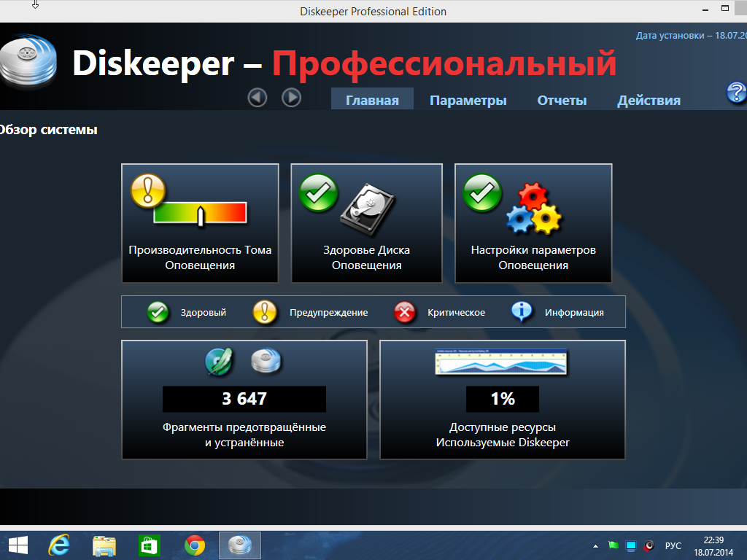Open Настройки параметров Оповещения tile
The image size is (747, 560).
click(533, 223)
